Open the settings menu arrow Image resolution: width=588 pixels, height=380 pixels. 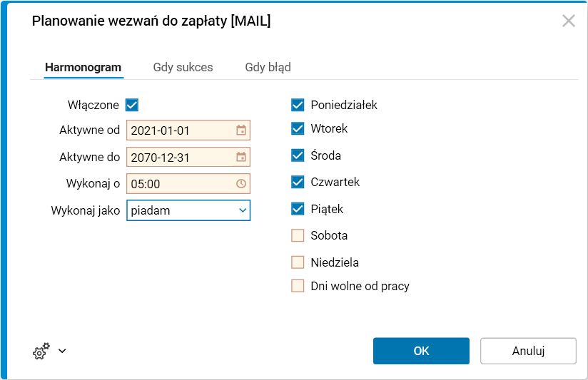[62, 351]
